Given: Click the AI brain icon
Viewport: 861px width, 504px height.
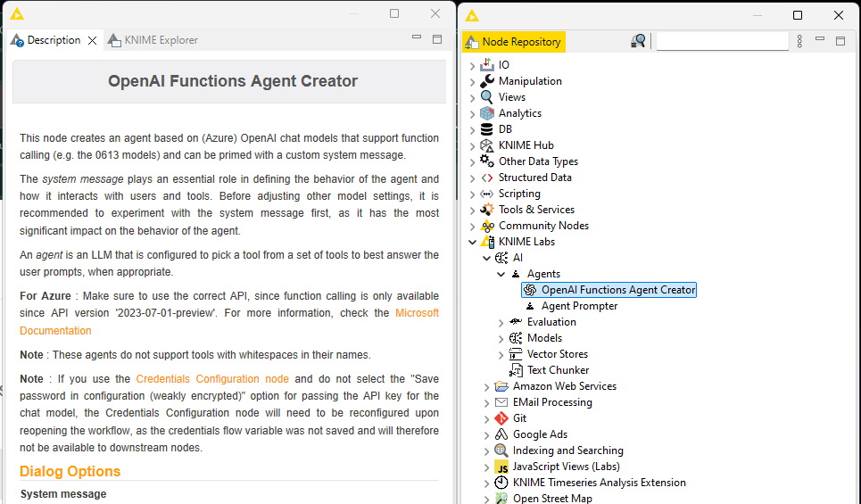Looking at the screenshot, I should (501, 258).
